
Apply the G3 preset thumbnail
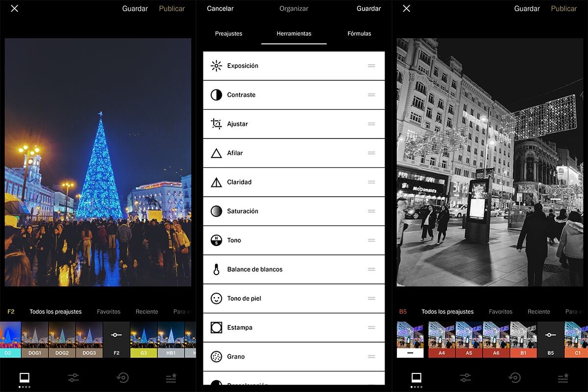click(x=144, y=339)
